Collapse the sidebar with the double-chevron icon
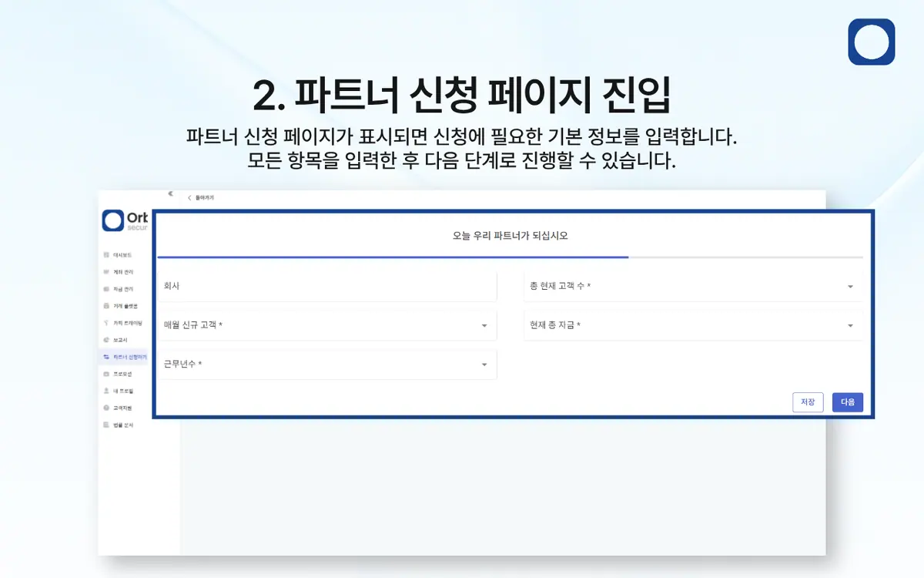This screenshot has width=924, height=578. (x=170, y=194)
